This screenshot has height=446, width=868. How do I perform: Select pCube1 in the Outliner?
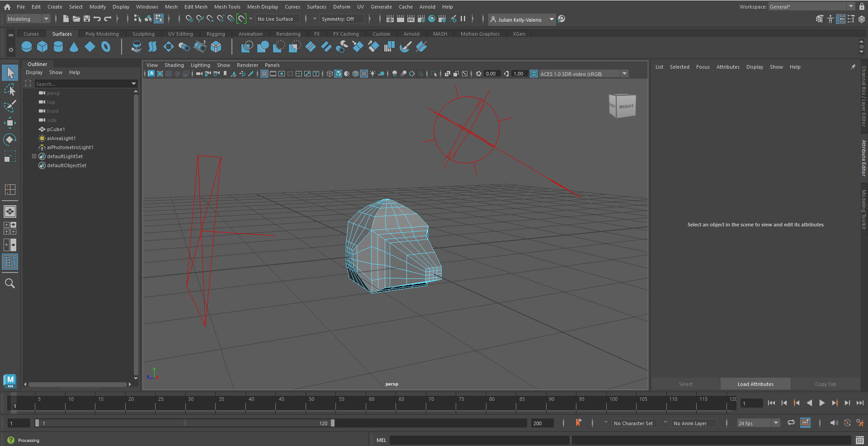point(56,129)
